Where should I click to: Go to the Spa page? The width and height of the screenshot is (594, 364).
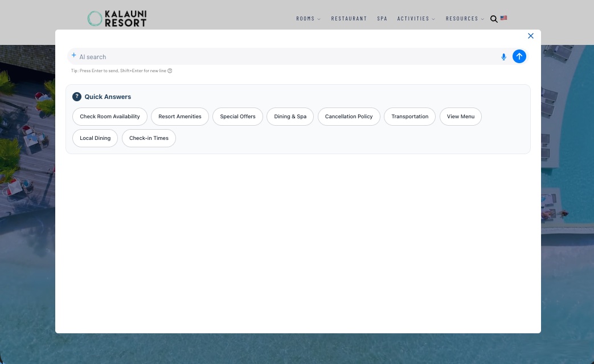point(382,19)
